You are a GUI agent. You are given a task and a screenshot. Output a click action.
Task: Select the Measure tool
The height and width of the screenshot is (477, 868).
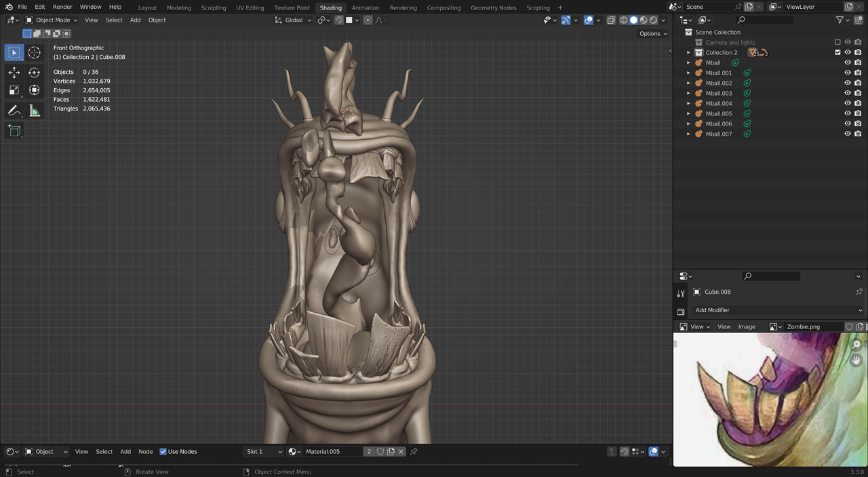[x=35, y=111]
